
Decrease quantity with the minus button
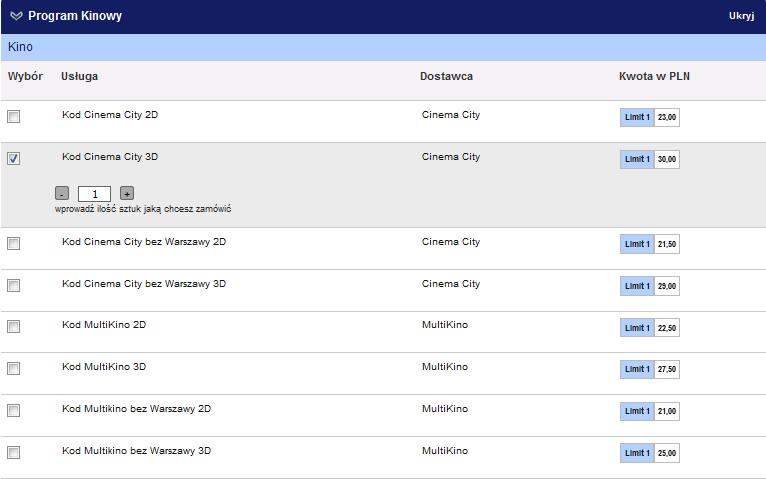point(62,193)
